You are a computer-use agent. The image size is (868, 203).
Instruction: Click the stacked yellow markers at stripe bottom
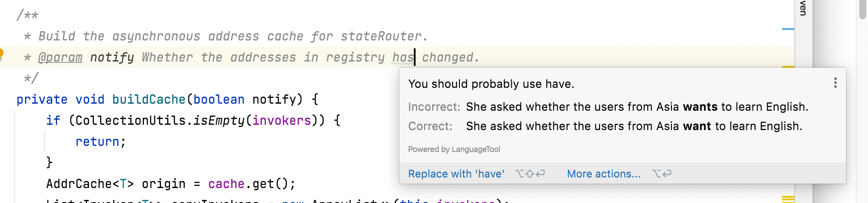click(x=788, y=199)
